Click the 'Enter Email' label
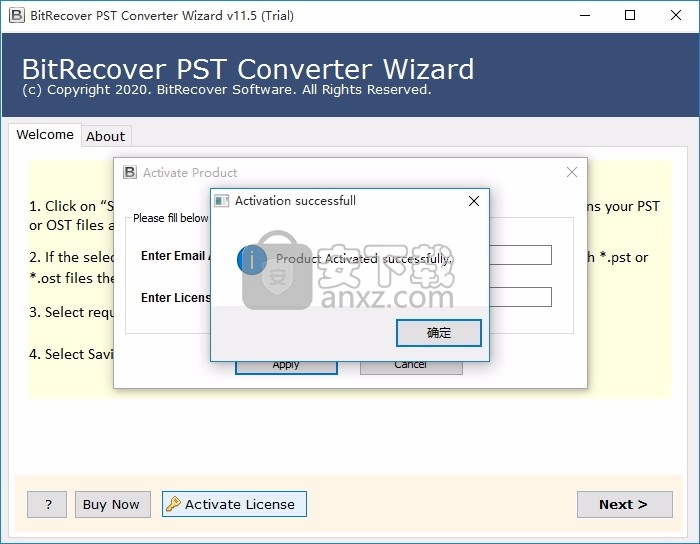The height and width of the screenshot is (544, 700). click(x=175, y=256)
